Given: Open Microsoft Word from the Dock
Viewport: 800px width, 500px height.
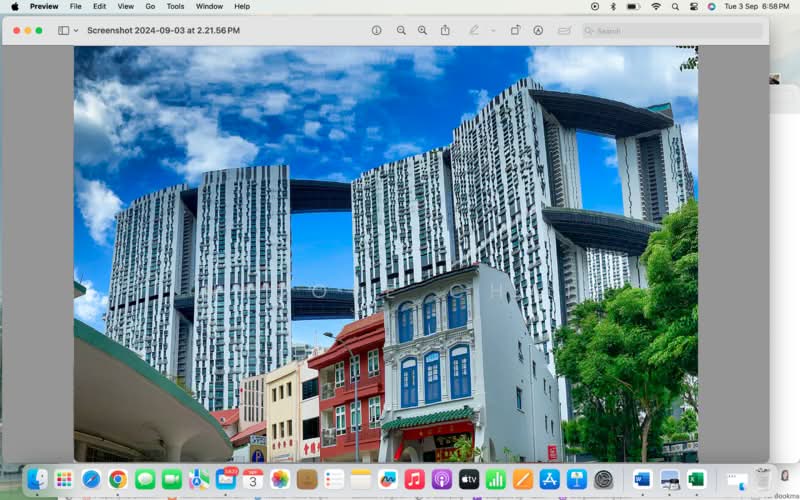Looking at the screenshot, I should (643, 480).
